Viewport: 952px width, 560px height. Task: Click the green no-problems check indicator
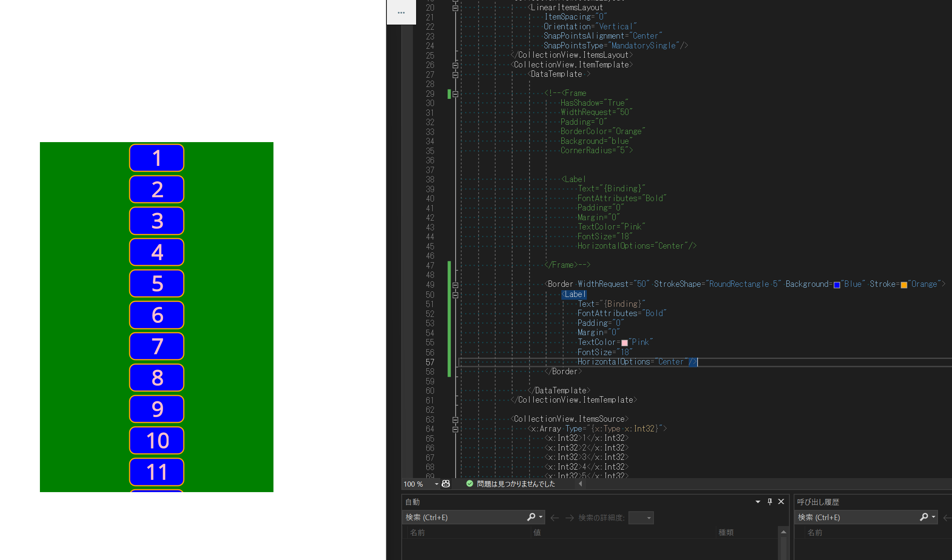click(x=469, y=484)
